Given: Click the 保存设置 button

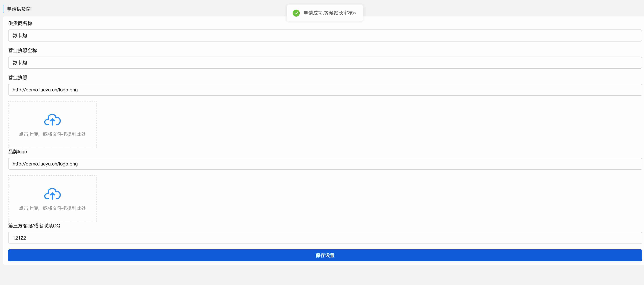Looking at the screenshot, I should [325, 255].
